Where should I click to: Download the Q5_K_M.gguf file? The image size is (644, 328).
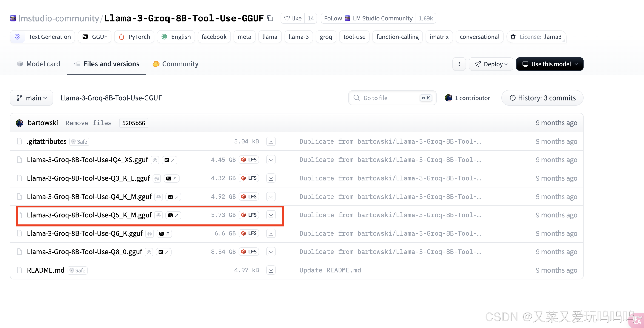[x=271, y=215]
